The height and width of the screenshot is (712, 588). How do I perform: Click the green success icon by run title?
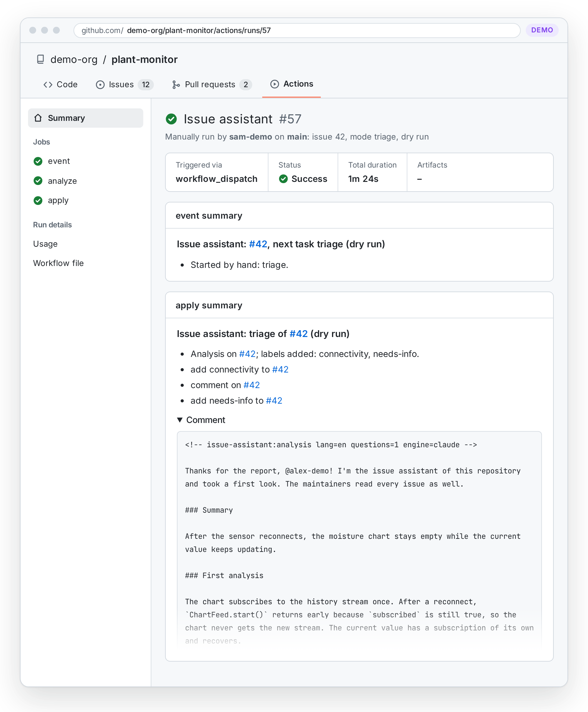pos(171,119)
